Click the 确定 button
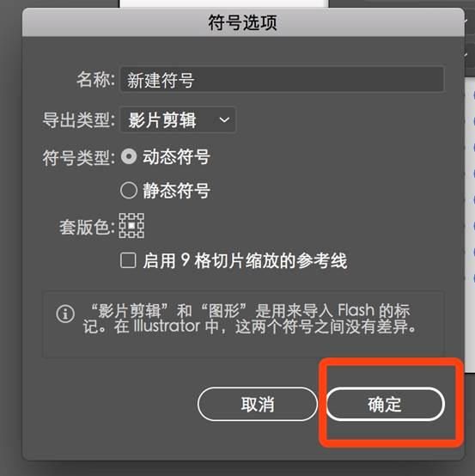The image size is (475, 476). coord(386,404)
